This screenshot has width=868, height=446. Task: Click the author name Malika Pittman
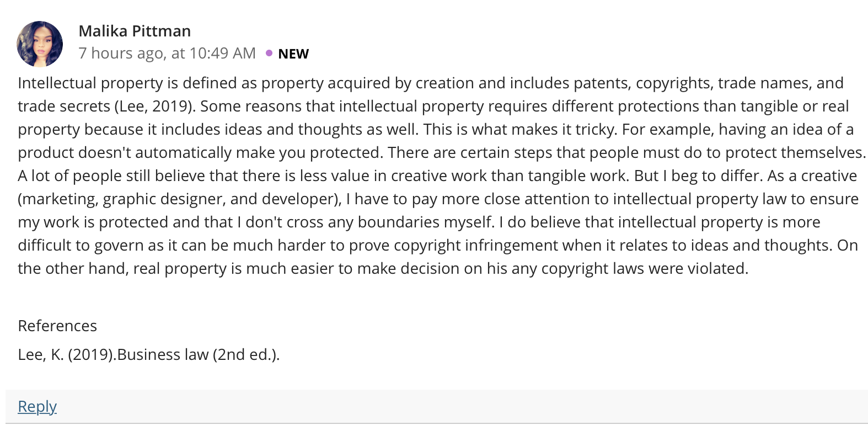135,31
